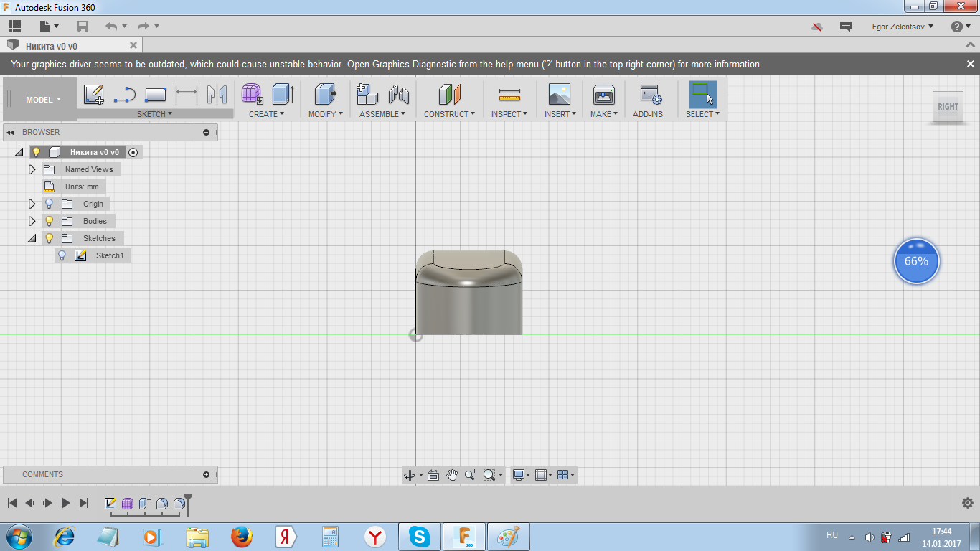
Task: Activate the Pan hand tool
Action: point(452,475)
